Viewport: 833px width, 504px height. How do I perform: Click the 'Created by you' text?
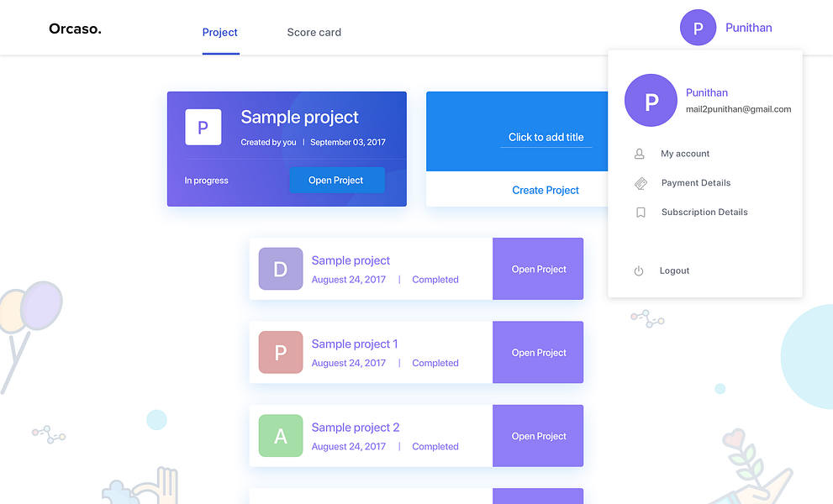pyautogui.click(x=268, y=142)
